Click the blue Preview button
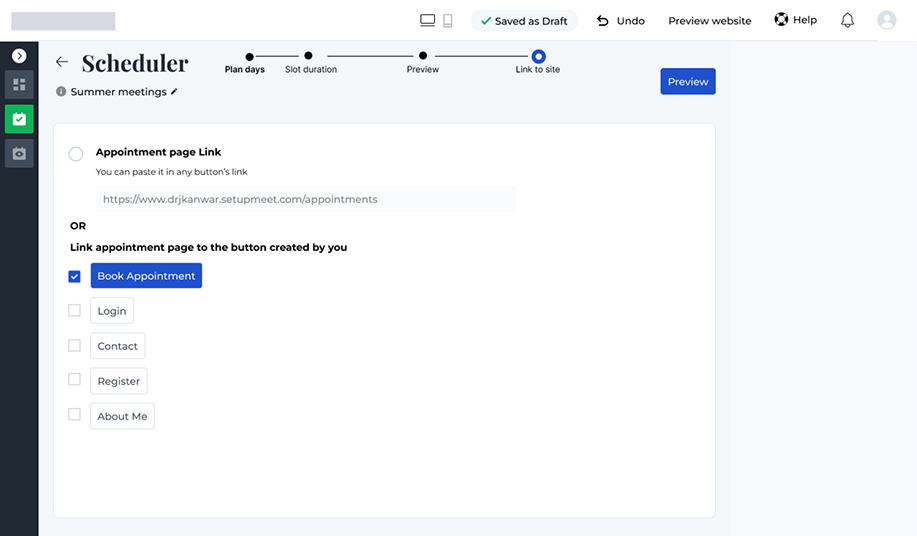917x536 pixels. click(x=687, y=82)
